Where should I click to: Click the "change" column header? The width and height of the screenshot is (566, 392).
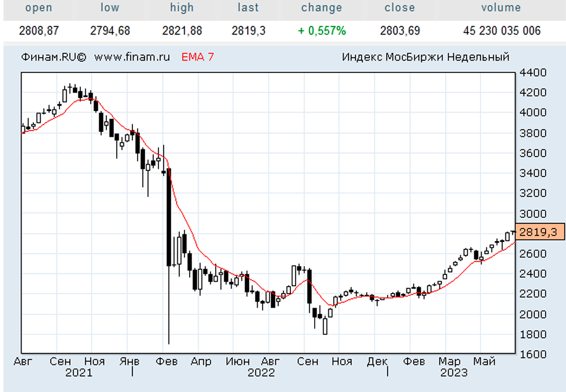coord(321,8)
